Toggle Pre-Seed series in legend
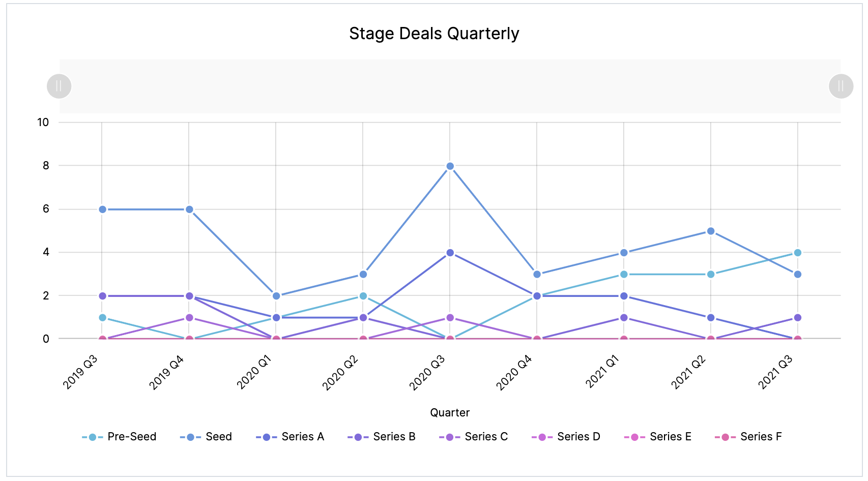This screenshot has height=481, width=868. click(x=120, y=437)
